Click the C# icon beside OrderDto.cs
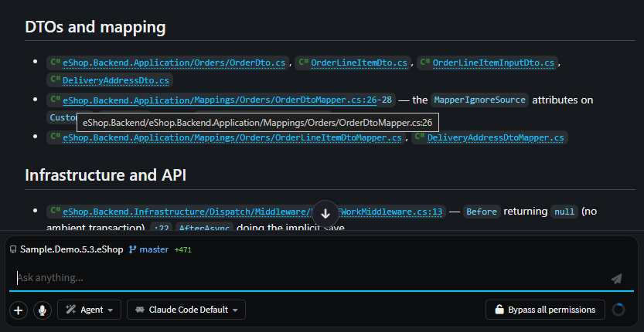 click(x=55, y=63)
